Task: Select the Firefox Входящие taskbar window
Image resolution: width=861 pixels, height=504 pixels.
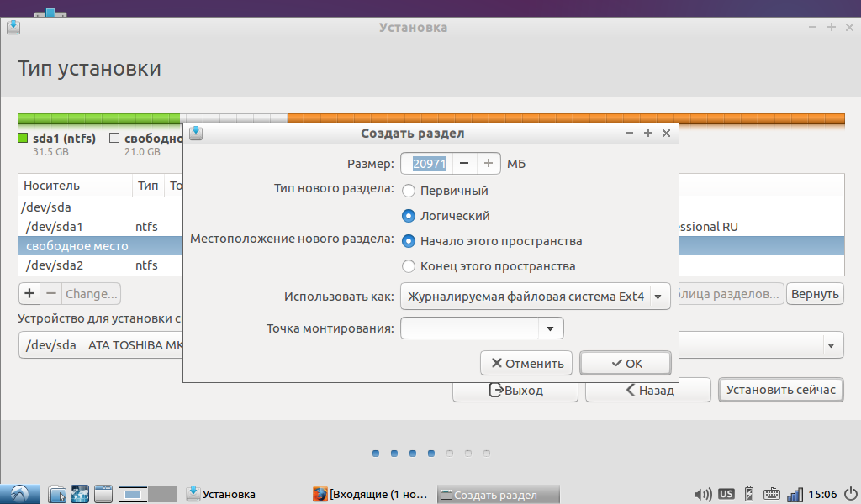Action: tap(371, 494)
